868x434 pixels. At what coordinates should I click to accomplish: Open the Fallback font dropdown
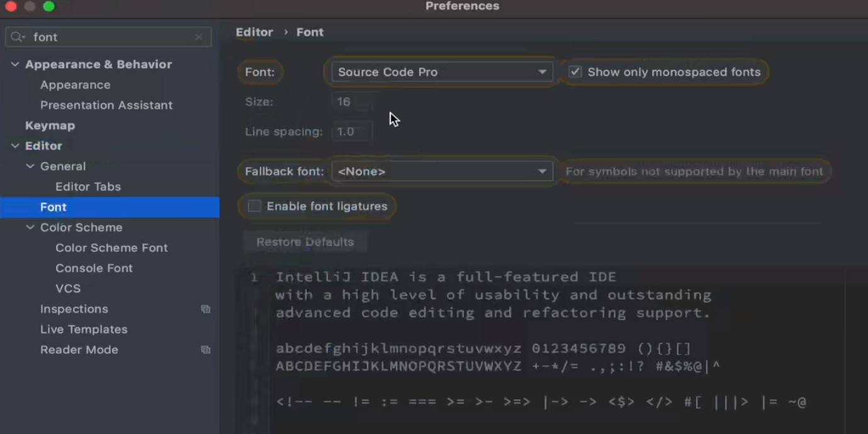(x=441, y=171)
